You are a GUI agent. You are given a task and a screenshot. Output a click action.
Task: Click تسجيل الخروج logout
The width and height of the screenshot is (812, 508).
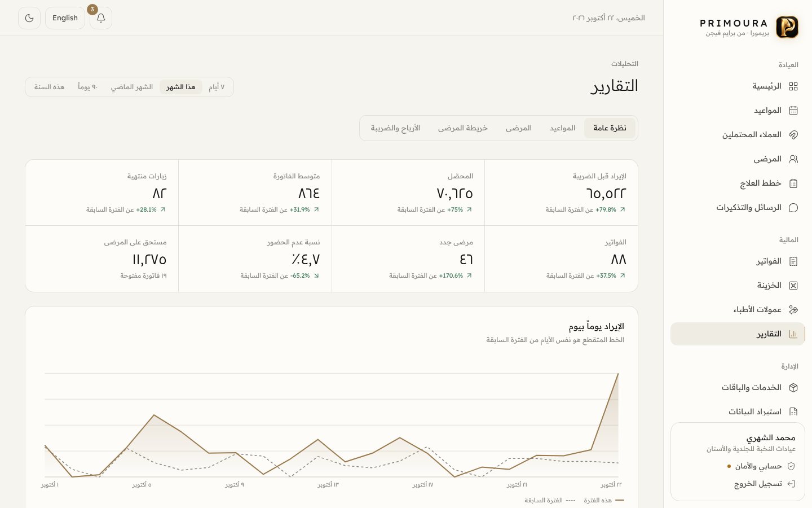click(765, 484)
